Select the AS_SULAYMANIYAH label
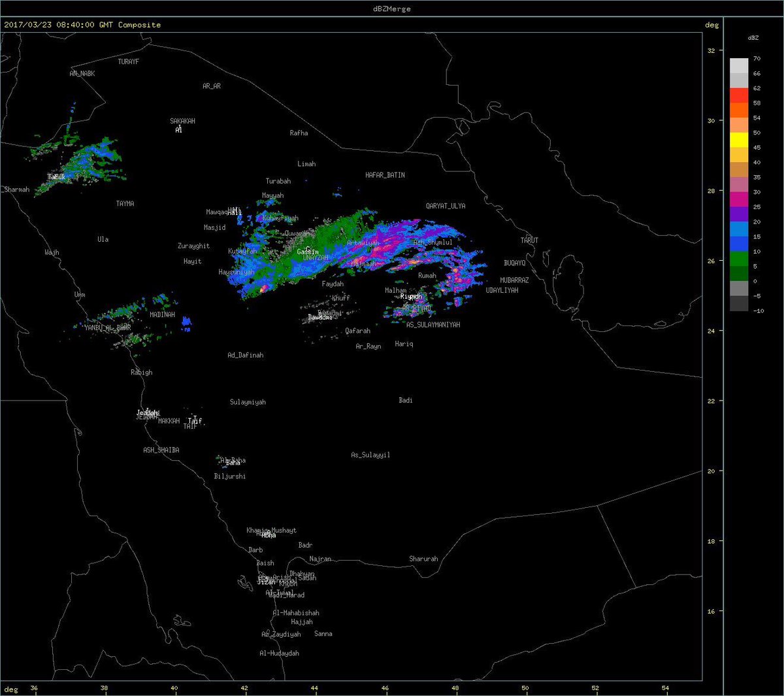 point(434,325)
